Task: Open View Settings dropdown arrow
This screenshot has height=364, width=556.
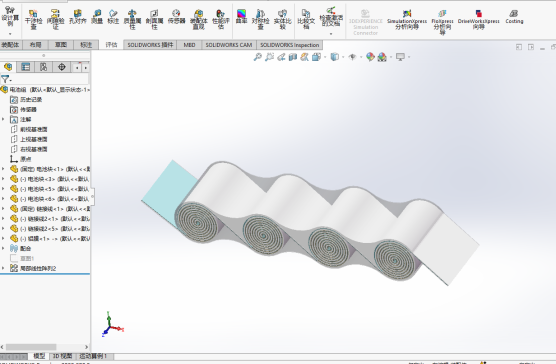Action: coord(409,57)
